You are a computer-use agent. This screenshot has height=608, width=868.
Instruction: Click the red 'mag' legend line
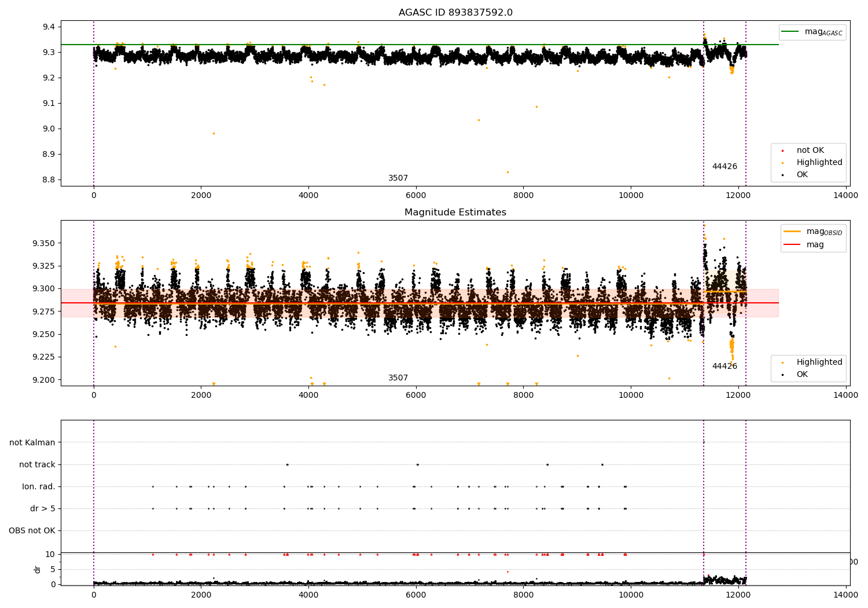792,245
